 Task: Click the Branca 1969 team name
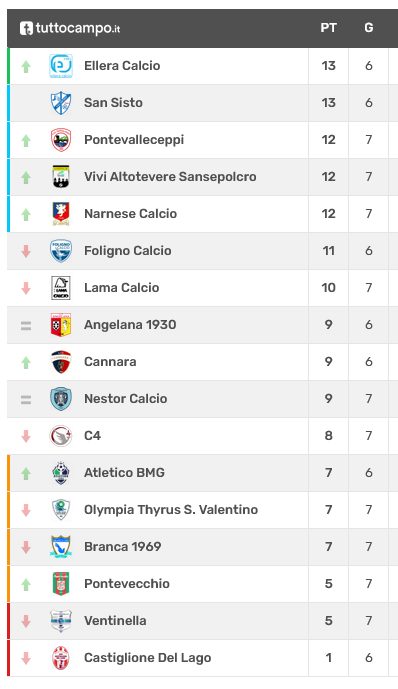123,547
